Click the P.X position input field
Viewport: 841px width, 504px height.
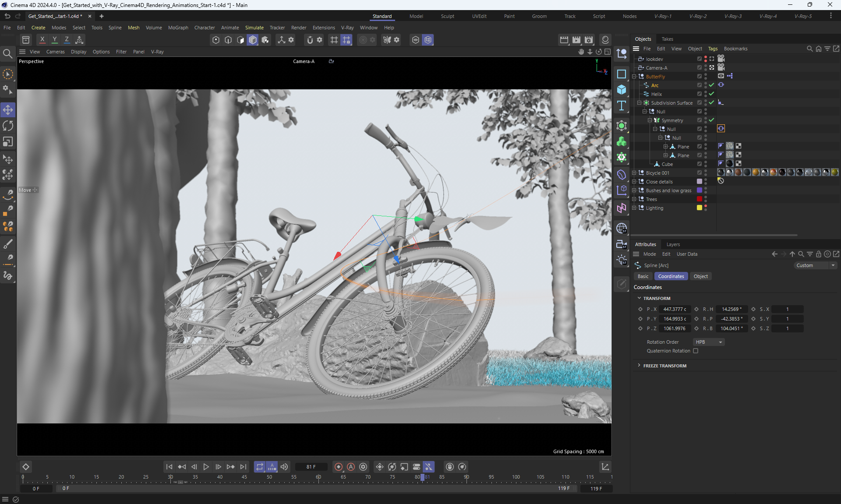675,309
